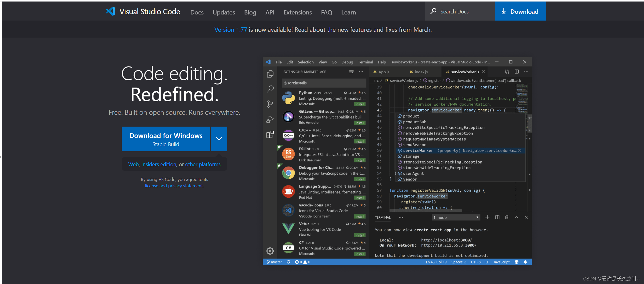The image size is (644, 284).
Task: Install the Python extension
Action: click(x=360, y=104)
